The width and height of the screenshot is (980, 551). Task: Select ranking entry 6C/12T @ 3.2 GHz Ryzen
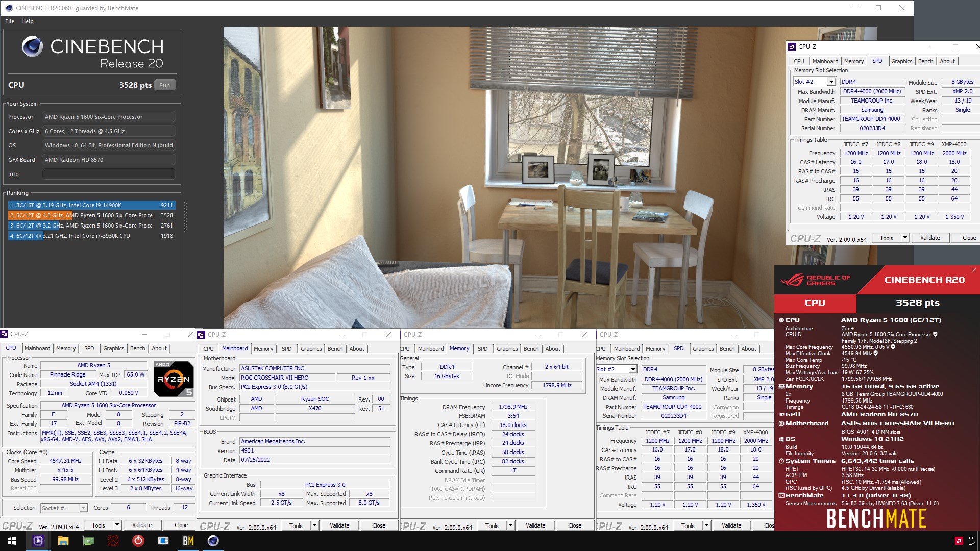tap(92, 226)
